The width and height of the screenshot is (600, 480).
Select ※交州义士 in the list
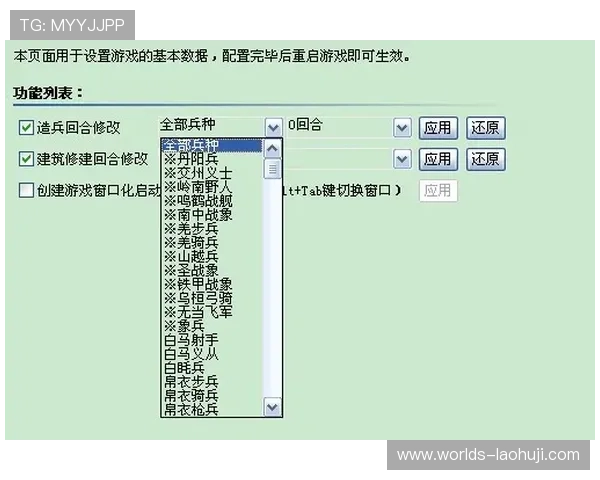point(212,173)
